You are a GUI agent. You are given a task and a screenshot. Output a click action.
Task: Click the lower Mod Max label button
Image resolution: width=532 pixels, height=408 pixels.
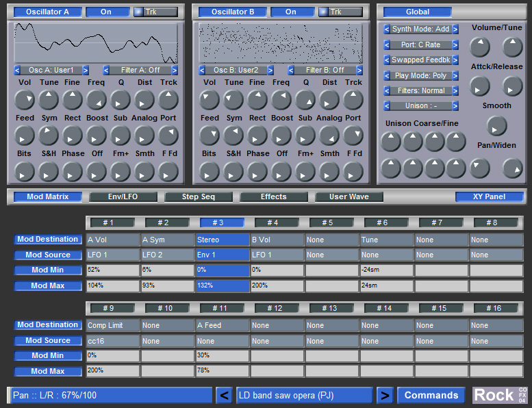coord(48,371)
